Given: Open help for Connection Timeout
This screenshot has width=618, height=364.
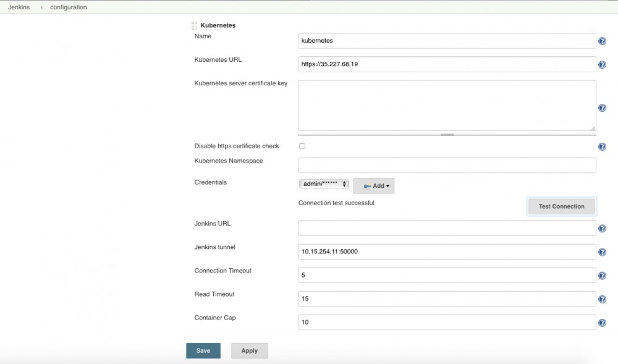Looking at the screenshot, I should pos(602,275).
